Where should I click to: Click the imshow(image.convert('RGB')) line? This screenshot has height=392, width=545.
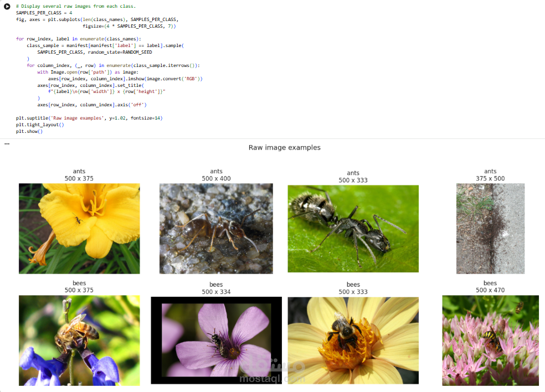(125, 79)
